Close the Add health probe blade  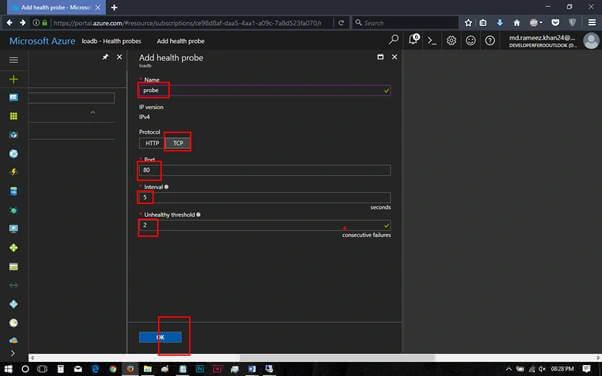[394, 57]
